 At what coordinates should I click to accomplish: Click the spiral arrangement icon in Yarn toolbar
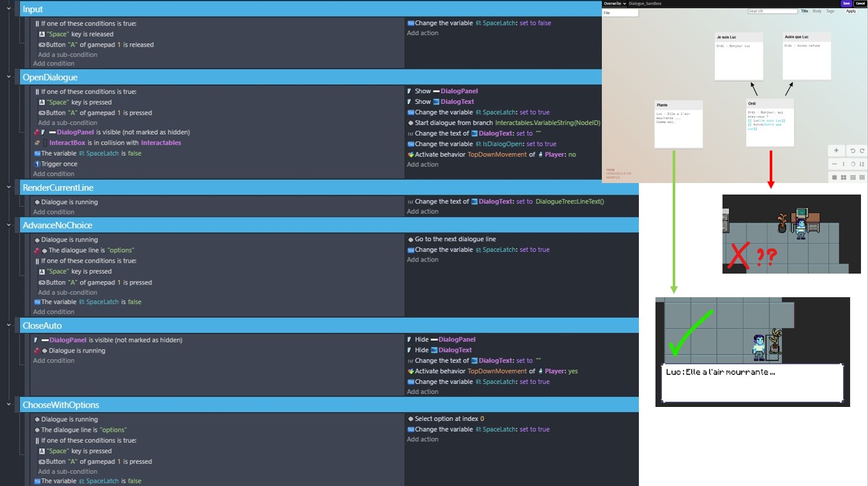tap(853, 164)
